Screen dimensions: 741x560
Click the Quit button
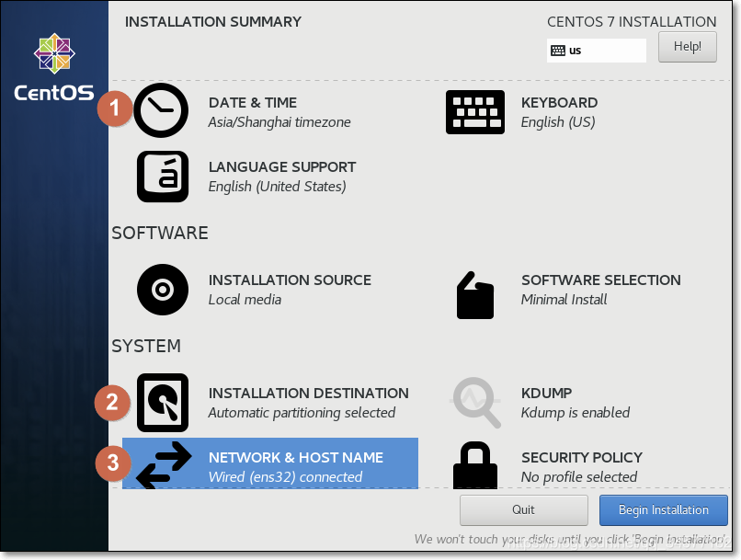[524, 510]
